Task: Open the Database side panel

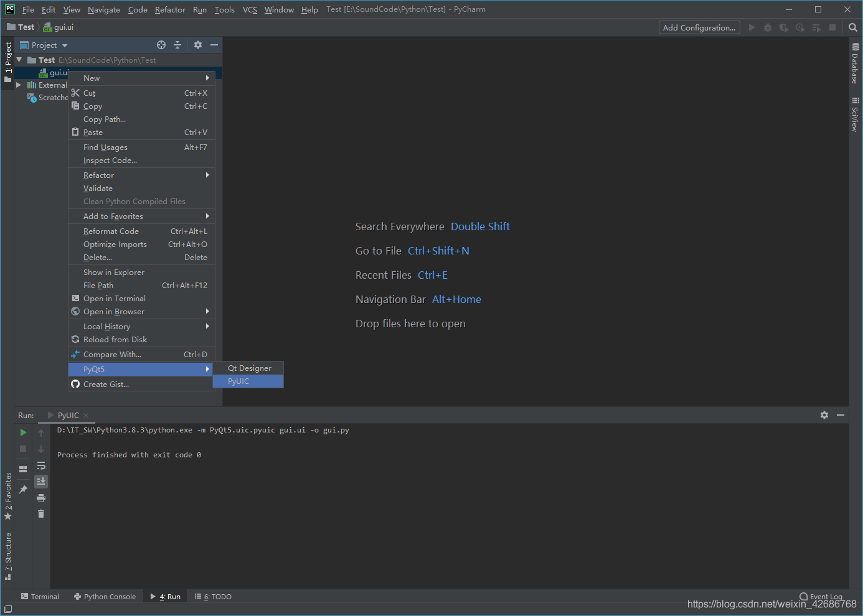Action: pos(856,63)
